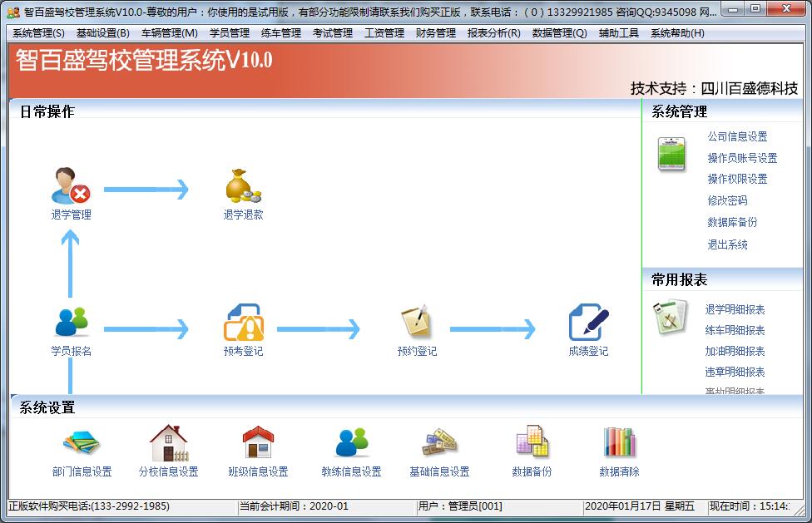Screen dimensions: 812x523
Task: Open the 班级信息设置 icon
Action: (258, 443)
